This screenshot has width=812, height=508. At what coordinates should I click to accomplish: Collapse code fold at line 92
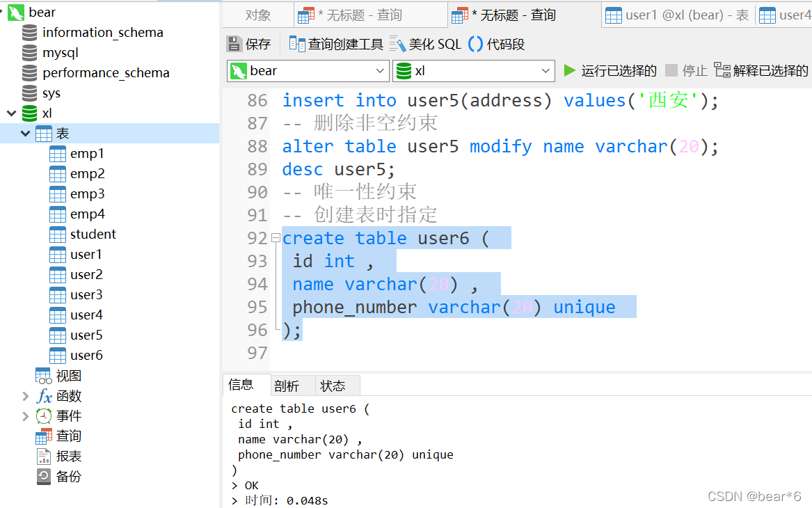276,238
